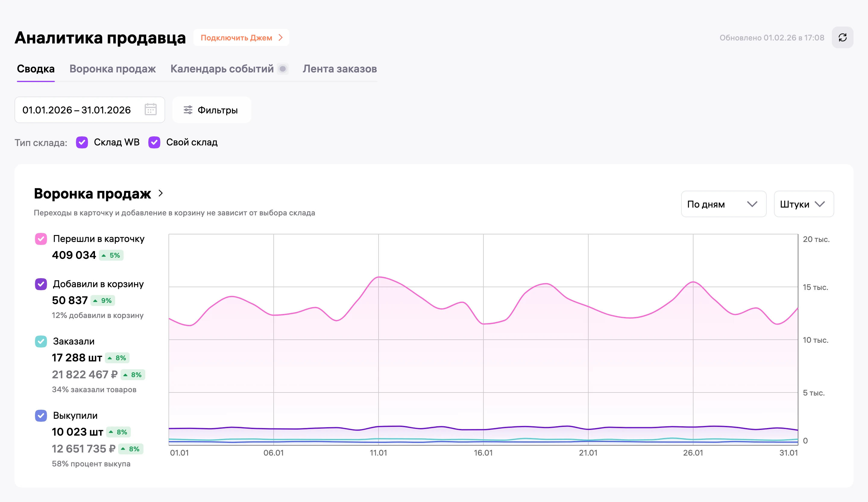This screenshot has width=868, height=502.
Task: Toggle the Выкупили series checkbox
Action: coord(41,415)
